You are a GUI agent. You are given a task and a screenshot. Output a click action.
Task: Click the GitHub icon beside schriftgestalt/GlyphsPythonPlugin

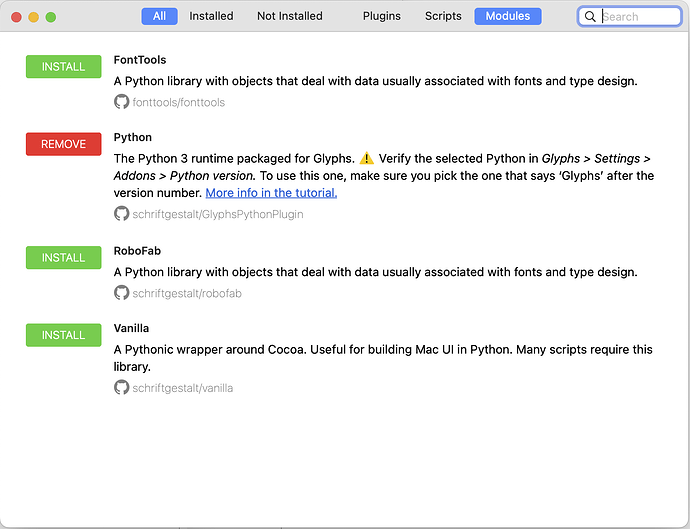coord(122,213)
